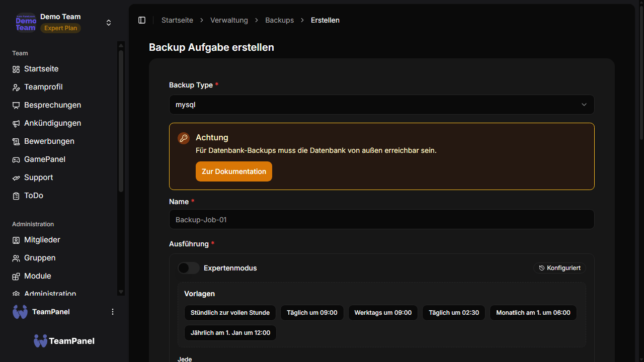
Task: Click the Besprechungen presentation icon
Action: pyautogui.click(x=16, y=105)
